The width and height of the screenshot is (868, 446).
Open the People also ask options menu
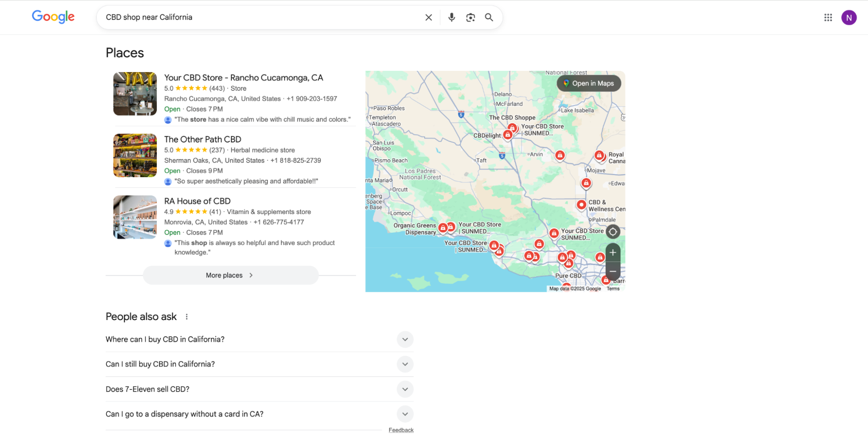pyautogui.click(x=187, y=316)
